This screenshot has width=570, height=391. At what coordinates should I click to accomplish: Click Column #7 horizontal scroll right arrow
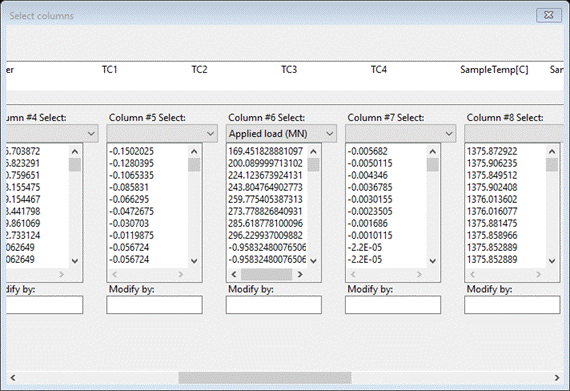[420, 274]
